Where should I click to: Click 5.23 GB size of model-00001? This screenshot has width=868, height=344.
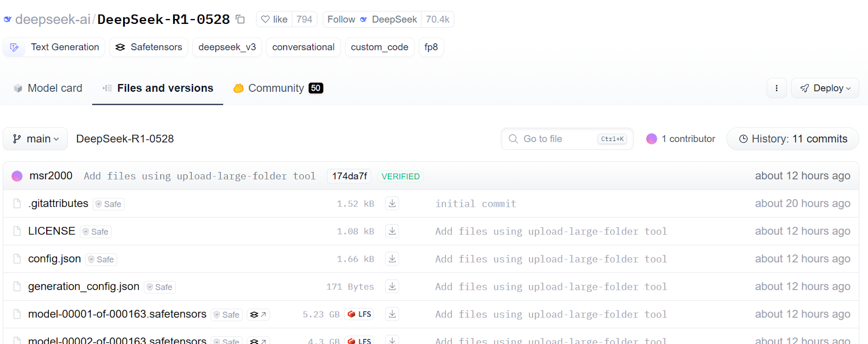click(321, 314)
